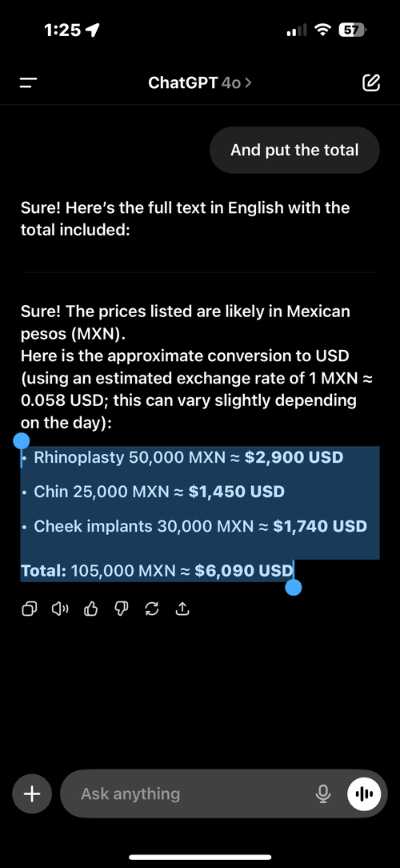Open the sidebar menu icon
Screen dimensions: 400x868
pos(28,83)
